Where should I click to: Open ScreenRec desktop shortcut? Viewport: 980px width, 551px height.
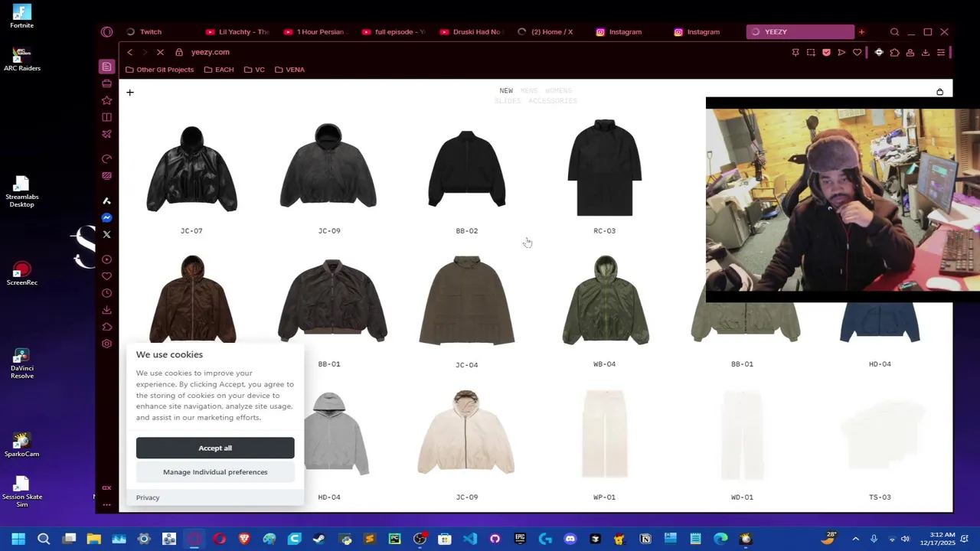coord(21,274)
